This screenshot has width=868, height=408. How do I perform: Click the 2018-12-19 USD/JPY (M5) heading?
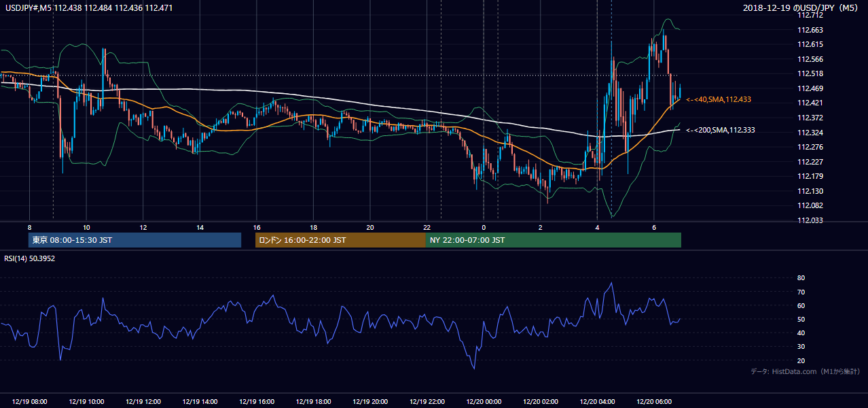coord(801,8)
